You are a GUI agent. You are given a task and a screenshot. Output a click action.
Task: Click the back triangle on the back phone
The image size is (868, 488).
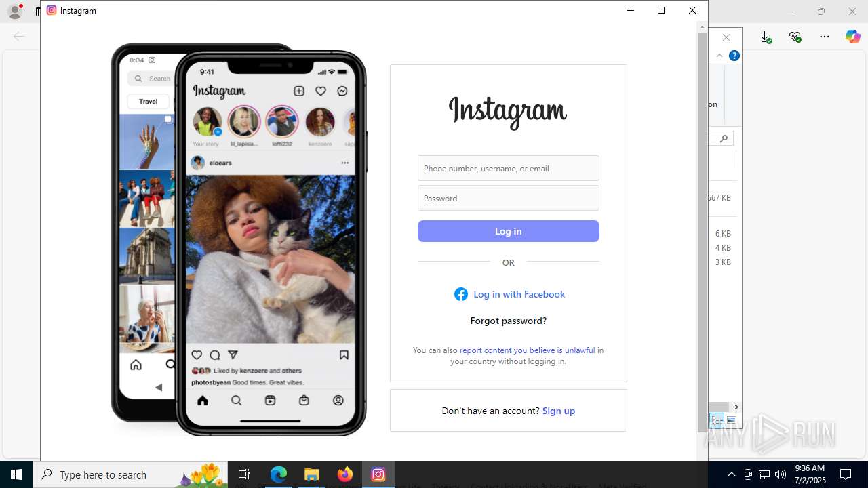(159, 388)
